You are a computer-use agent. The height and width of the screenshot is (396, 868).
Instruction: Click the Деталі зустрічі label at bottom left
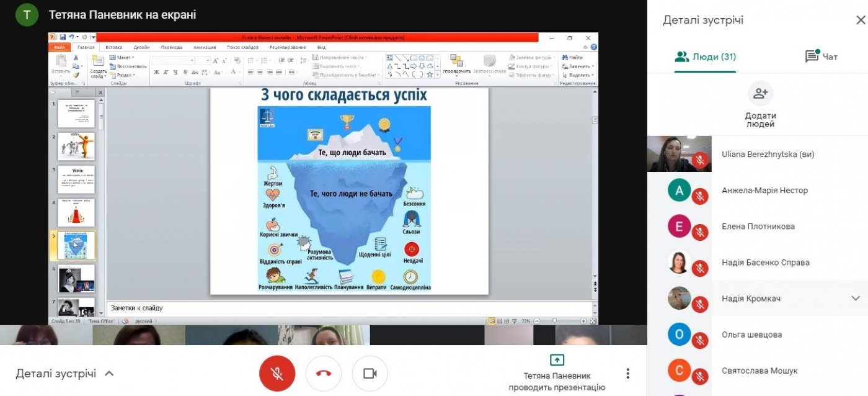(56, 374)
